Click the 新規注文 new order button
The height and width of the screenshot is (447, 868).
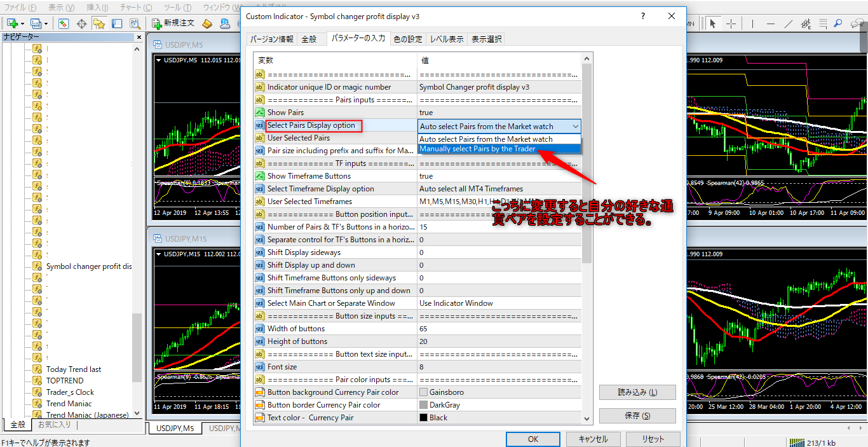173,24
